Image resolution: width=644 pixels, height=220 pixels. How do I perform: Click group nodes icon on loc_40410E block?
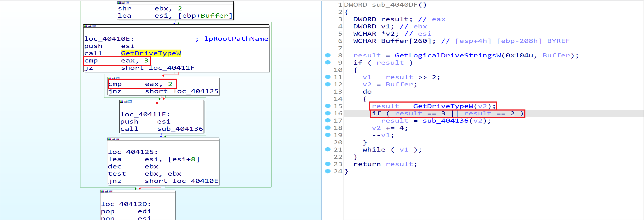click(x=94, y=26)
